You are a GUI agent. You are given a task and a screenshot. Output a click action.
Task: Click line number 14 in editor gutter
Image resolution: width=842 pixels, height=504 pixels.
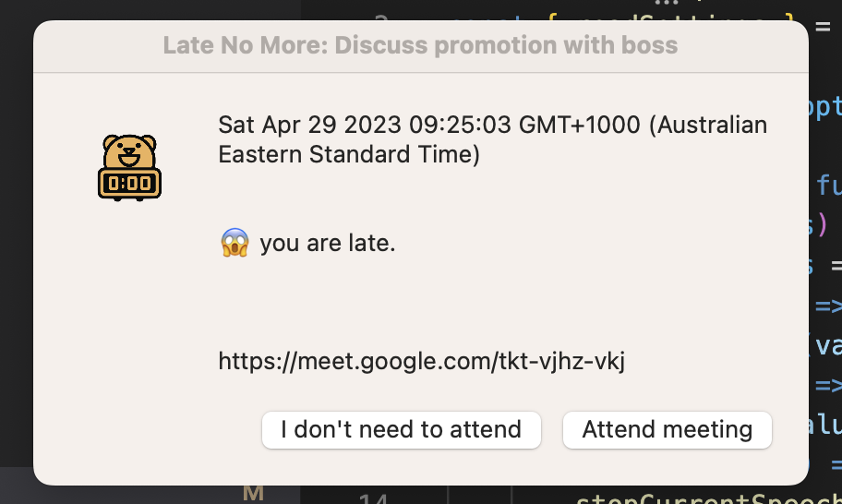(373, 498)
